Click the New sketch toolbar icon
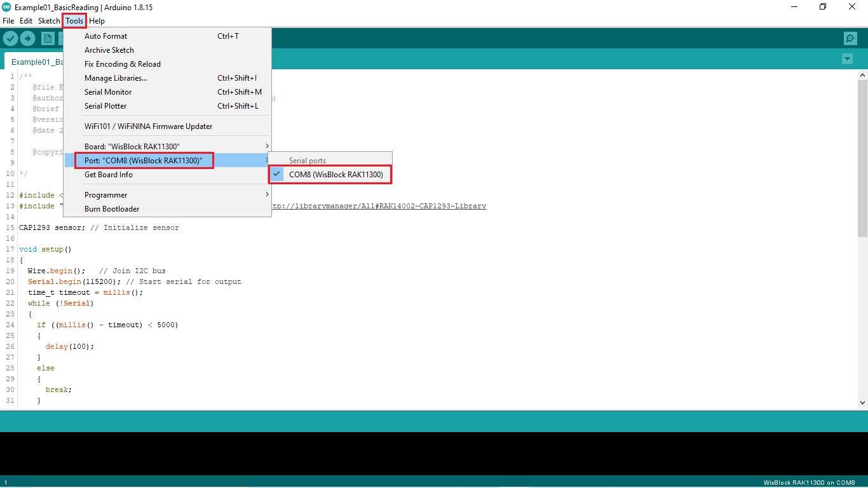 [48, 39]
